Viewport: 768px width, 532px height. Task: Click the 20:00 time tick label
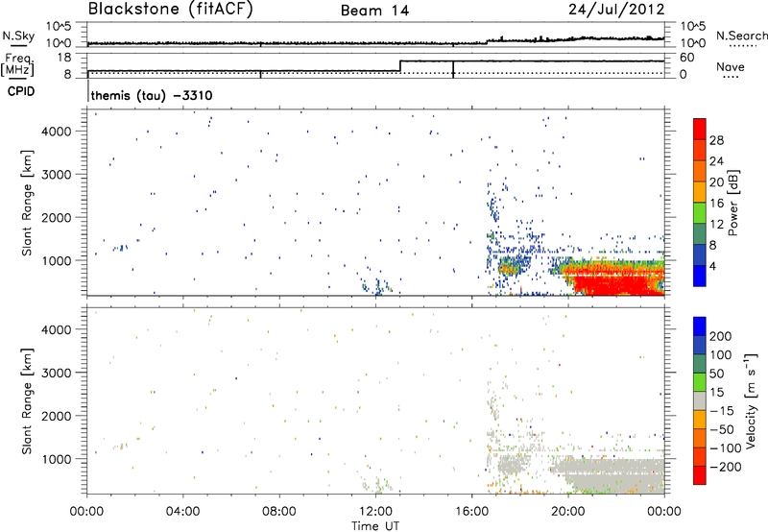(567, 512)
